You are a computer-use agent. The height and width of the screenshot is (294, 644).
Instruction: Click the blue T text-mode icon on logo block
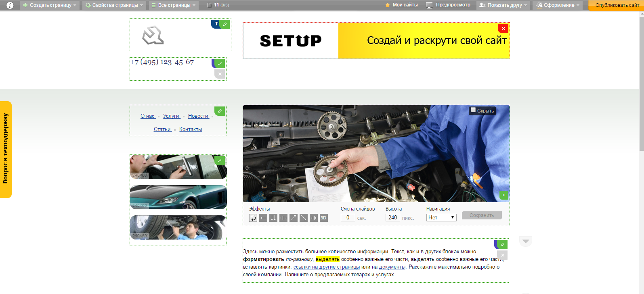coord(216,24)
